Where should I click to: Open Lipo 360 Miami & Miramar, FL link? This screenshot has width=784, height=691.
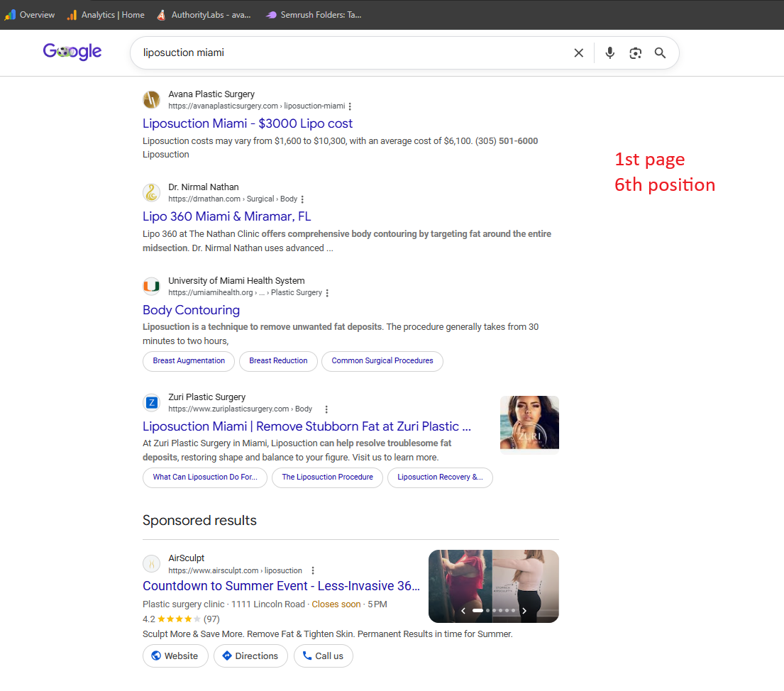[x=226, y=216]
